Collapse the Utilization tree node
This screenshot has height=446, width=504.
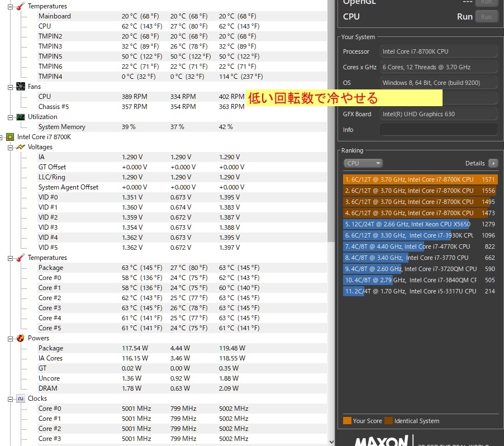point(10,117)
